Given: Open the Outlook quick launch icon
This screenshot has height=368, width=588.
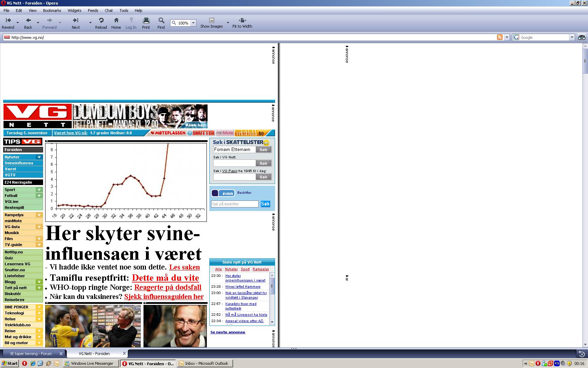Looking at the screenshot, I should point(57,363).
